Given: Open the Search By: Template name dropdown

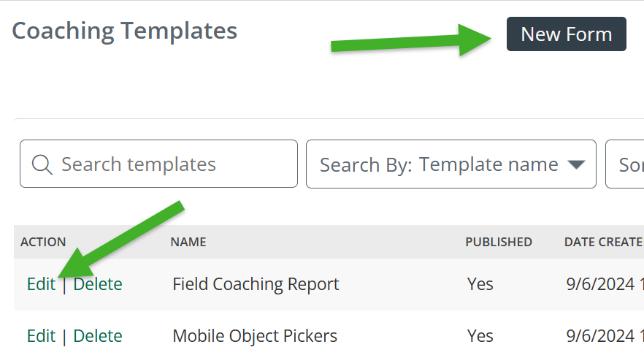Looking at the screenshot, I should (451, 164).
